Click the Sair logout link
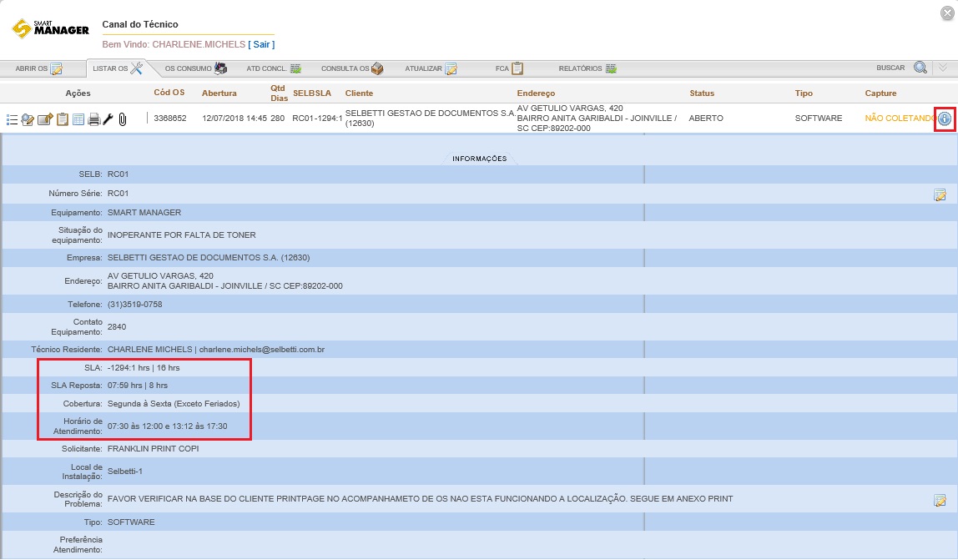This screenshot has height=560, width=958. (261, 44)
